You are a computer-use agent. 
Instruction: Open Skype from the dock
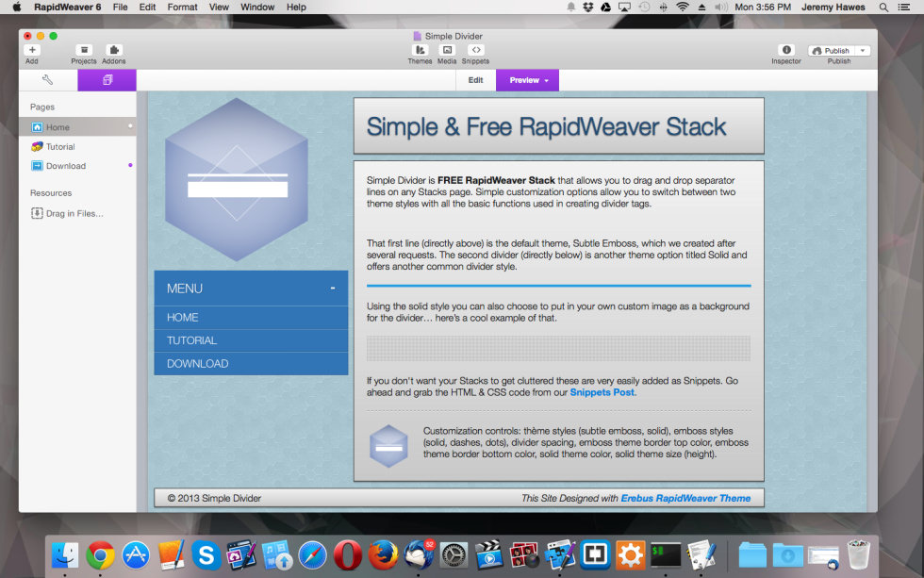click(x=206, y=555)
